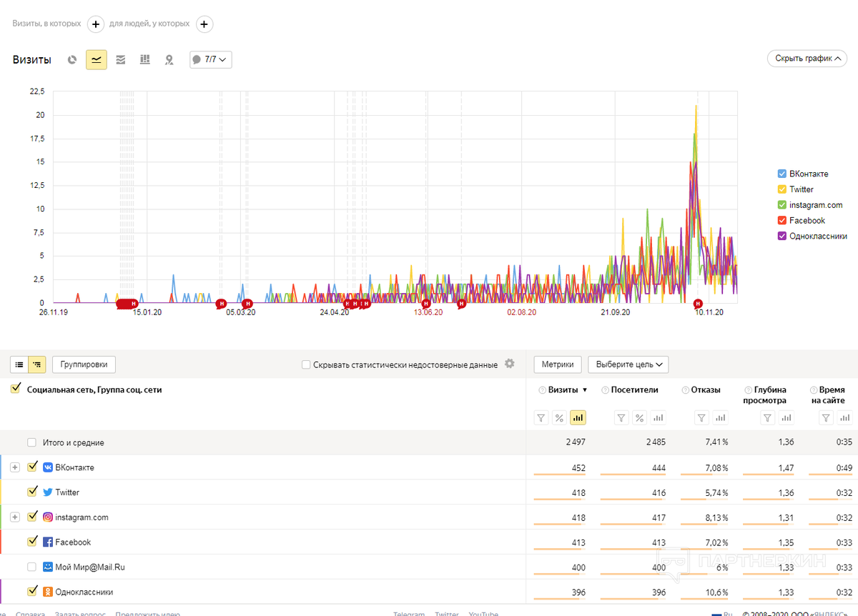Open the Twitter footer link
858x616 pixels.
click(447, 613)
